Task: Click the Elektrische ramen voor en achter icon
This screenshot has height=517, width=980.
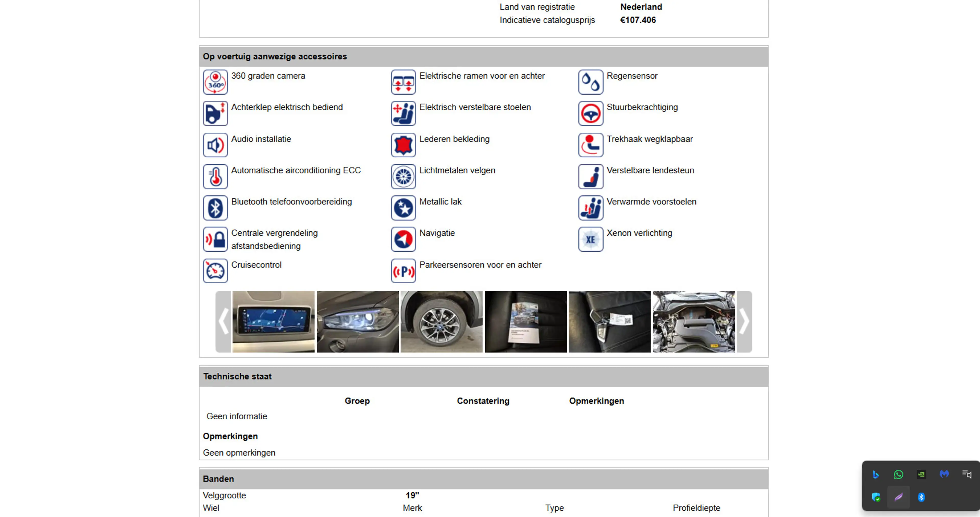Action: point(403,82)
